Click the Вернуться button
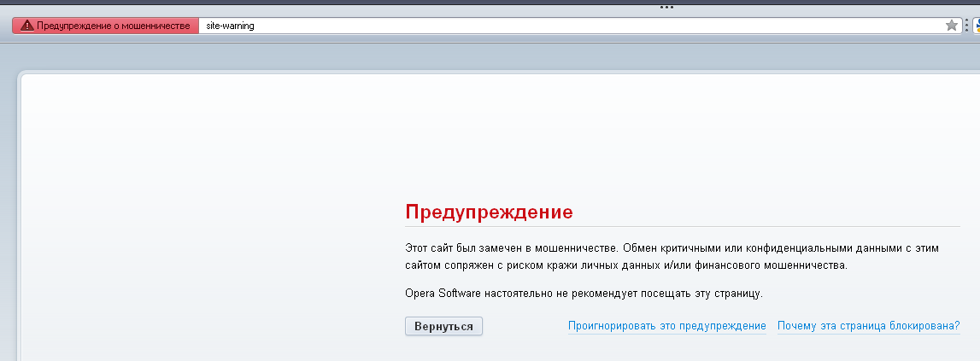The image size is (980, 361). 443,326
